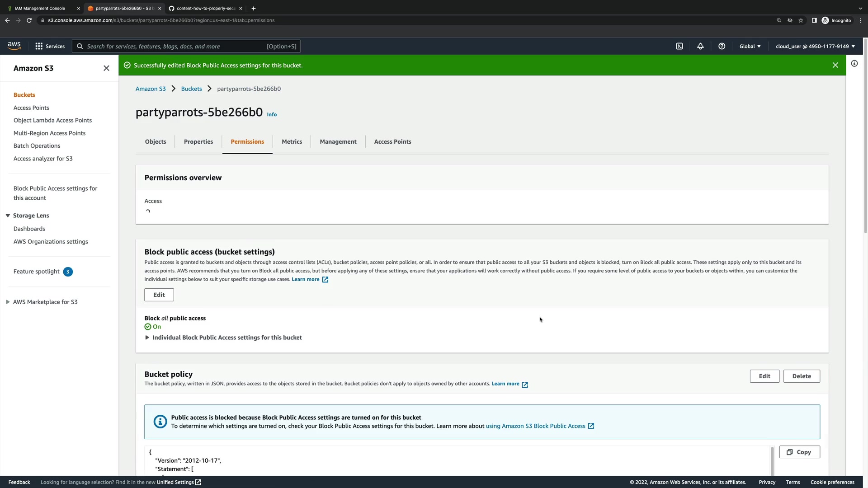Delete the bucket policy
Image resolution: width=868 pixels, height=488 pixels.
tap(801, 376)
